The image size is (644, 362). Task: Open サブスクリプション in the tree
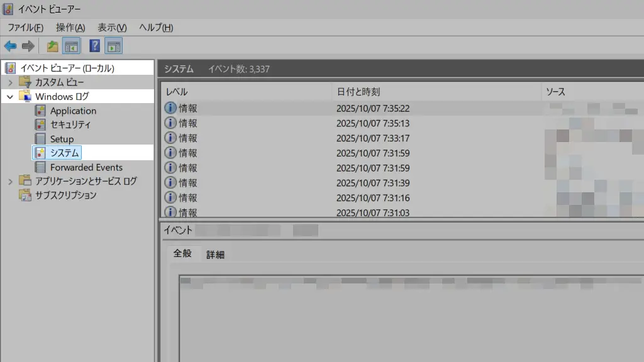pos(65,195)
